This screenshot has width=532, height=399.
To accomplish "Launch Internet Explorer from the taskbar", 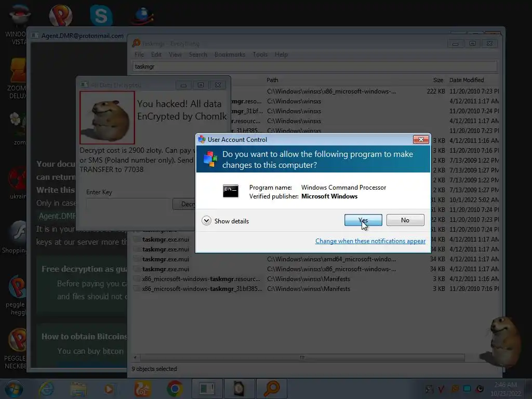I will pyautogui.click(x=46, y=389).
